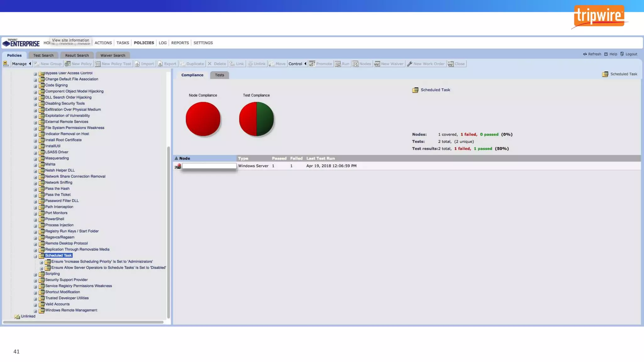Click the Refresh icon at top right

(x=585, y=54)
